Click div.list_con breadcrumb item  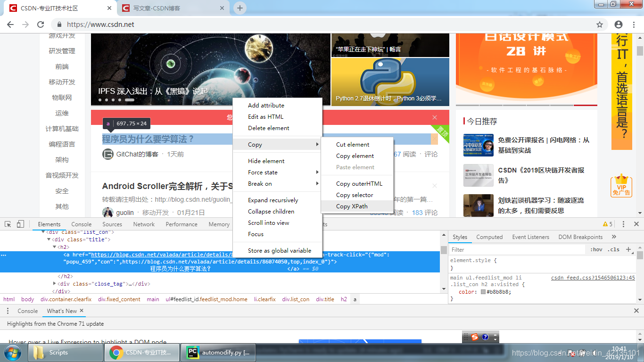click(x=296, y=299)
